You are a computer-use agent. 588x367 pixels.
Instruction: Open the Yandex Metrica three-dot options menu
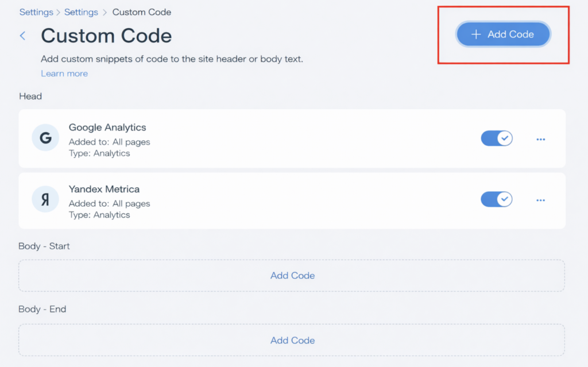(540, 200)
